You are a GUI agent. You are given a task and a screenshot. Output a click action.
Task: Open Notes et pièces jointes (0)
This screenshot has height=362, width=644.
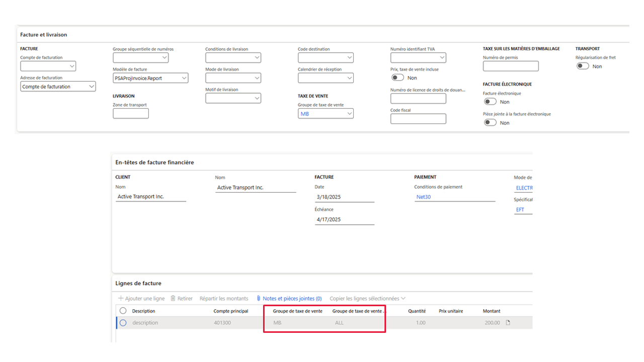[289, 299]
